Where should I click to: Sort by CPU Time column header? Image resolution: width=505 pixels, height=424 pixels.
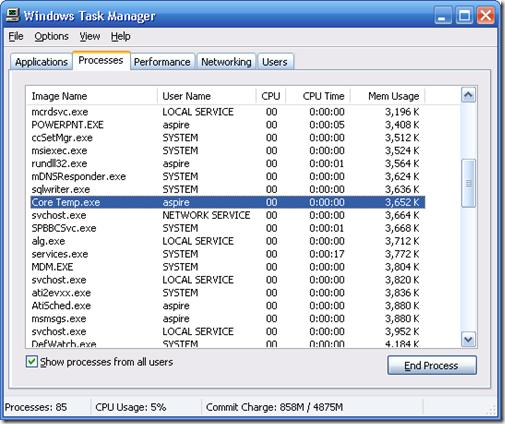tap(318, 96)
